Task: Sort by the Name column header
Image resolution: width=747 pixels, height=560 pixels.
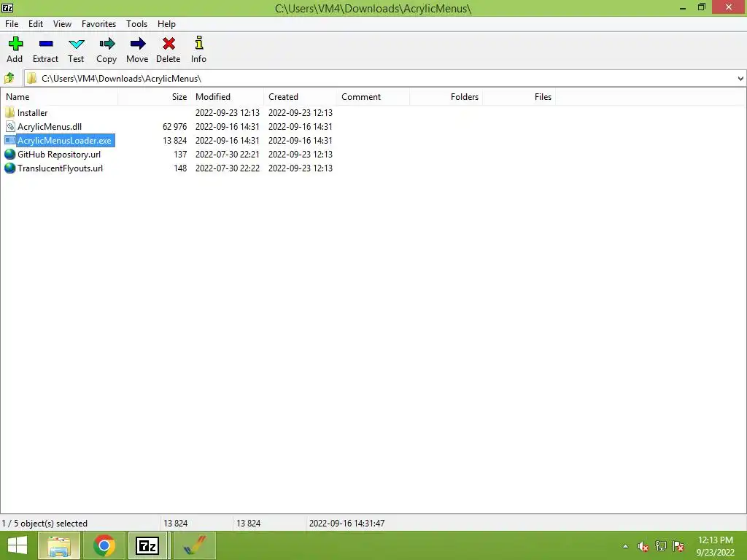Action: coord(59,97)
